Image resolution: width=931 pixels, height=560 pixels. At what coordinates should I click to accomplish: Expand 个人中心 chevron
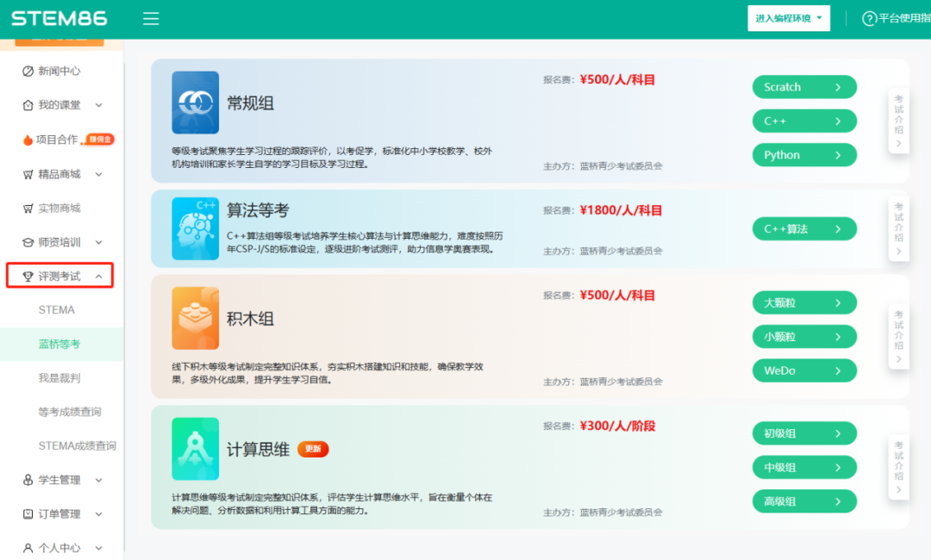[98, 548]
